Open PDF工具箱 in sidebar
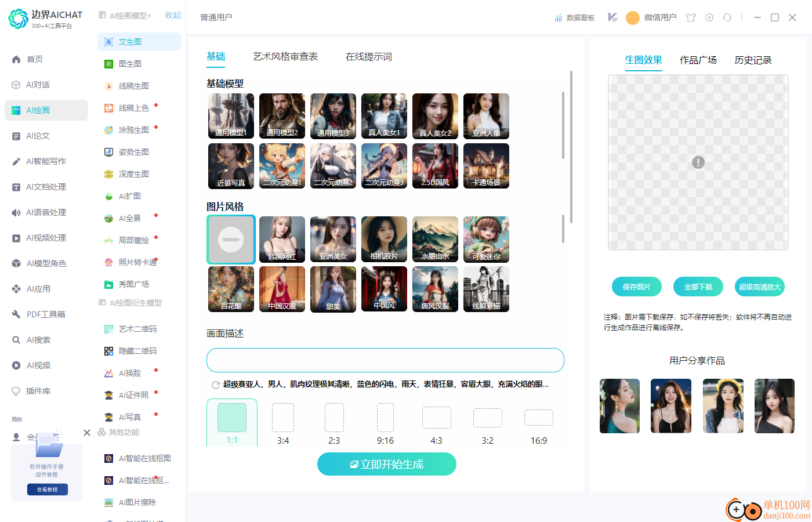 (46, 314)
